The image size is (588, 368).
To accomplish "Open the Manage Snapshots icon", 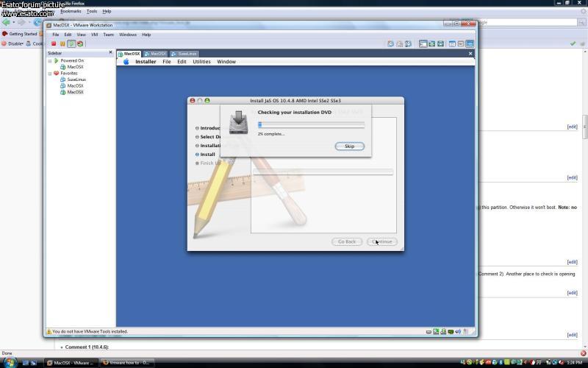I will [x=409, y=44].
